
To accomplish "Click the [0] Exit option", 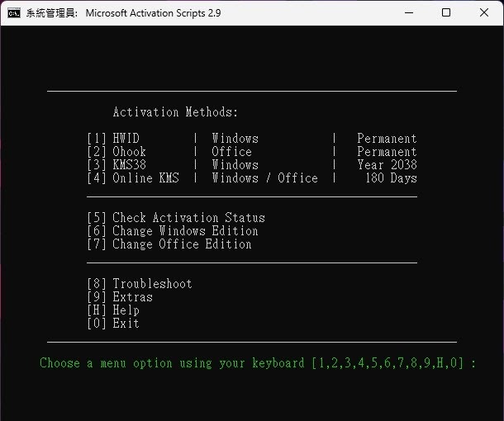I will (113, 324).
